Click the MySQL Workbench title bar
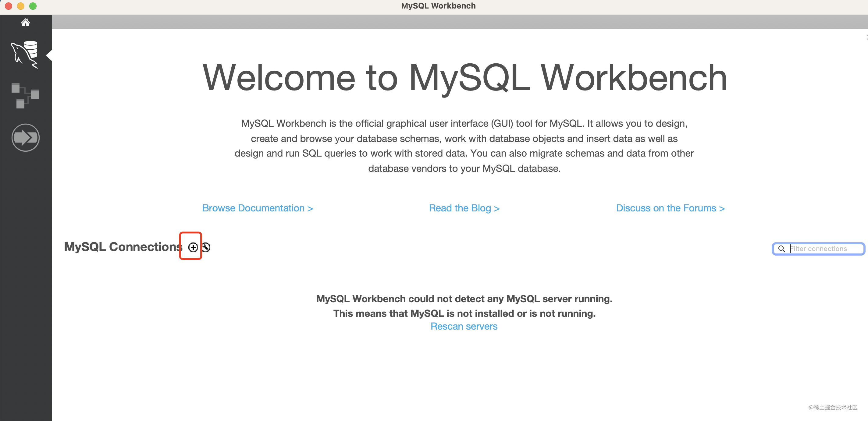 point(438,6)
